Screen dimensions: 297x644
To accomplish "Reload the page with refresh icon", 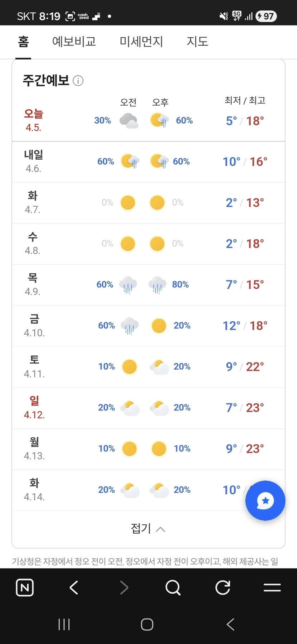I will pos(223,587).
